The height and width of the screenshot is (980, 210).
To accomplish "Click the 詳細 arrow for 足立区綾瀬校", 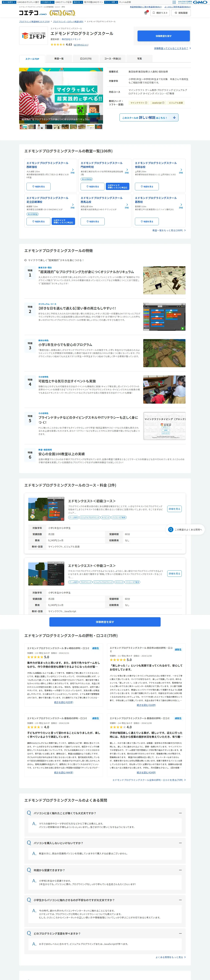I will [72, 206].
